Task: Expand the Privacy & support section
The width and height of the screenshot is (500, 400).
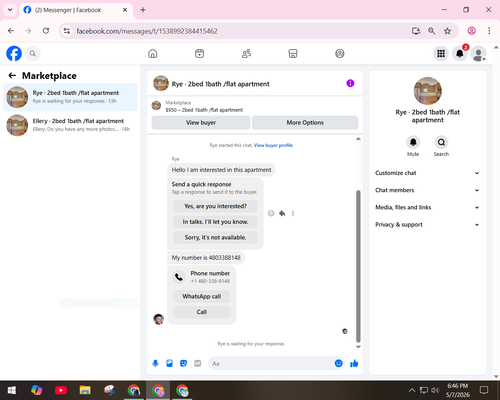Action: [x=427, y=225]
